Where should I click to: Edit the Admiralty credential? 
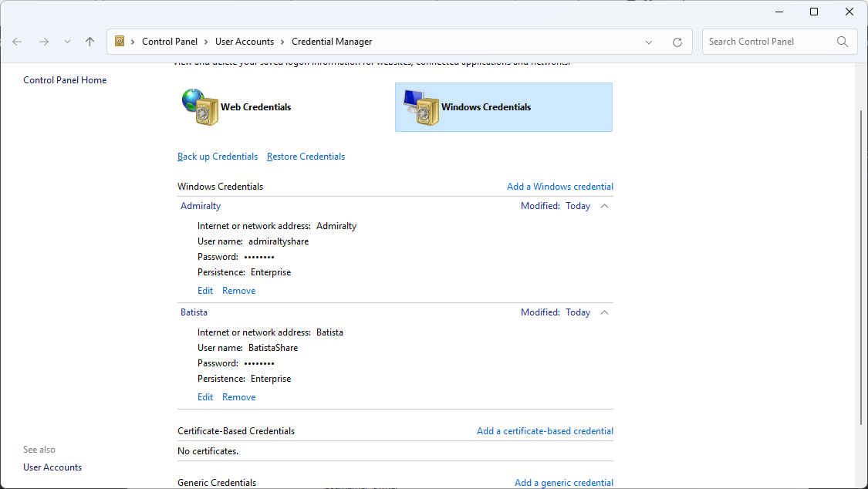[204, 291]
